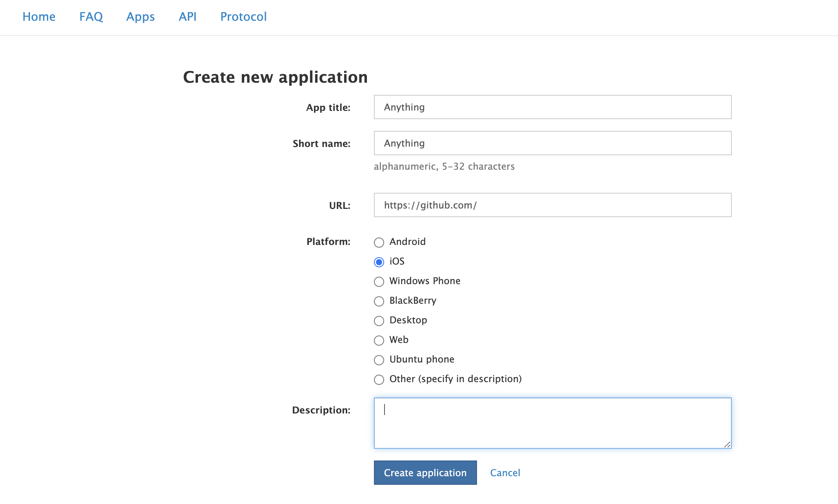Click inside the Description text area
Image resolution: width=838 pixels, height=504 pixels.
click(553, 423)
